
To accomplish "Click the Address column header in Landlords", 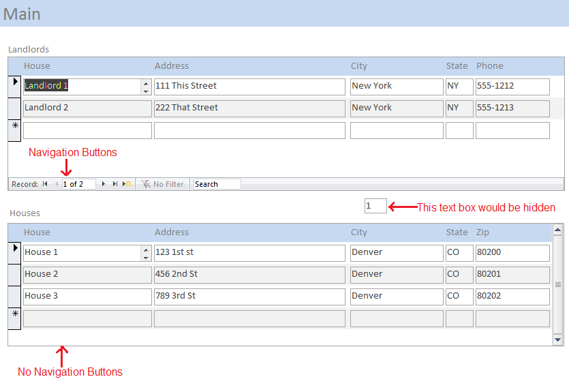I will [x=172, y=65].
